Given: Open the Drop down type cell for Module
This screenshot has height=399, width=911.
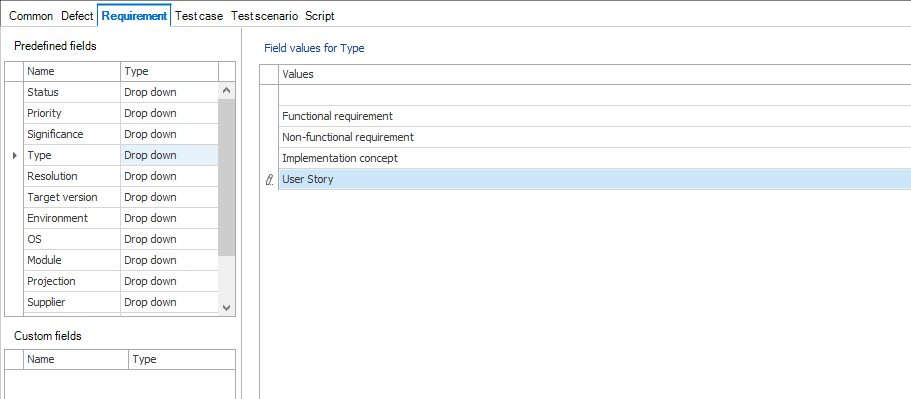Looking at the screenshot, I should point(169,260).
